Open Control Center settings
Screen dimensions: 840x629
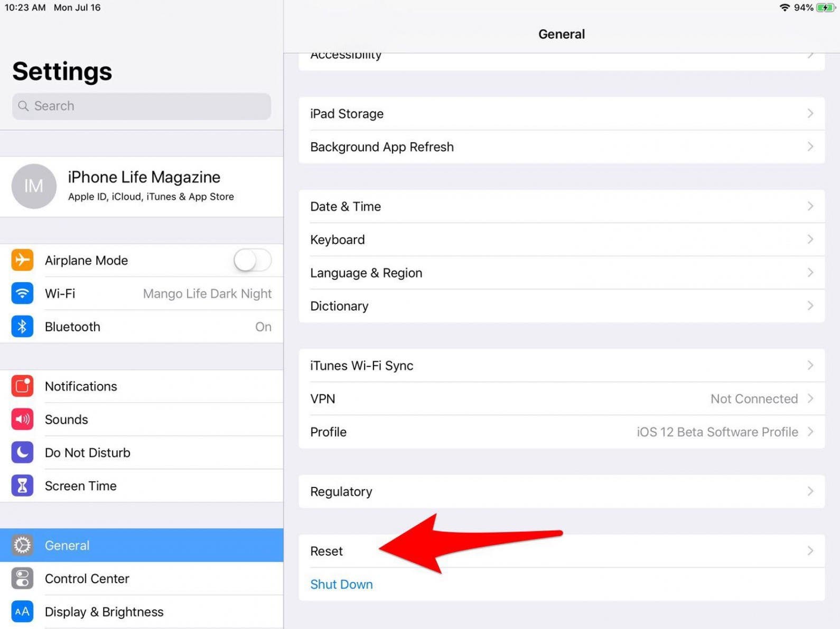pyautogui.click(x=142, y=578)
